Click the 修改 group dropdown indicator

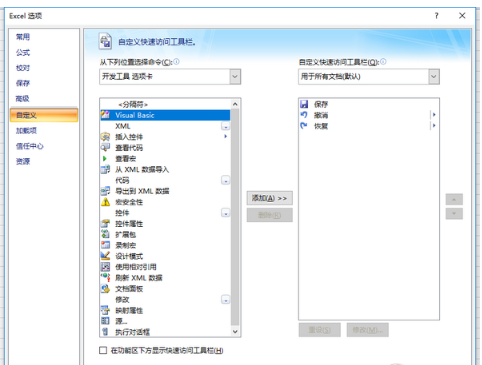click(x=226, y=300)
